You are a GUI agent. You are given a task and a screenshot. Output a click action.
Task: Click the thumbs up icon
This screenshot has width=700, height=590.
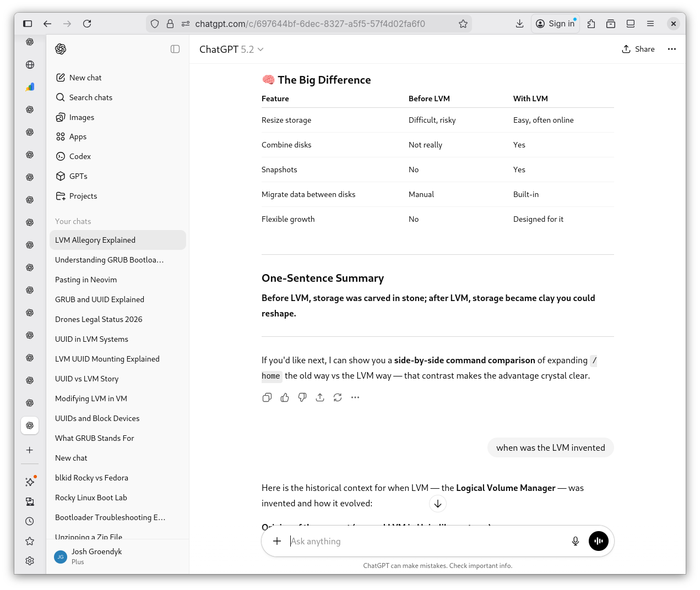pyautogui.click(x=285, y=397)
